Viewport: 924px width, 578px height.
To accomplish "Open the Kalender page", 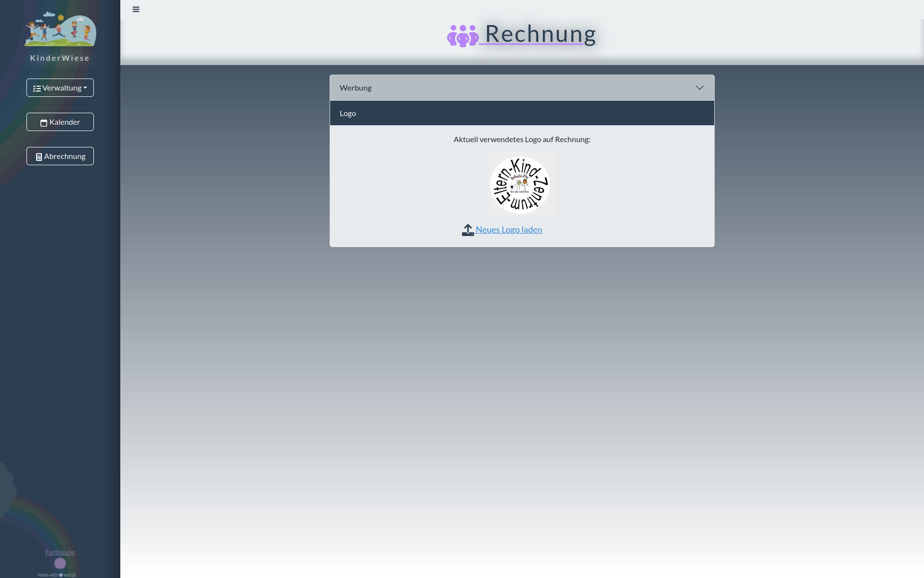I will (x=60, y=122).
